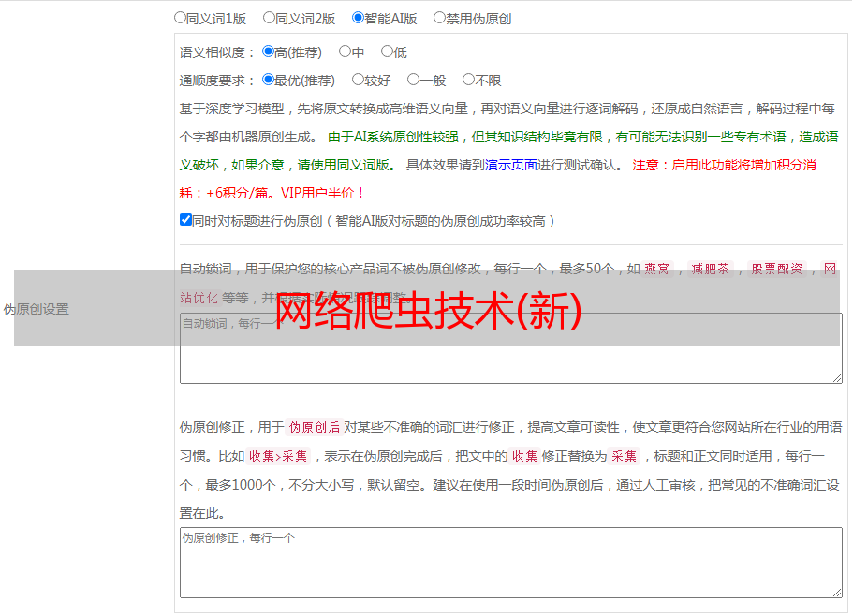Viewport: 853px width, 616px height.
Task: Open the 演示页面 link
Action: coord(510,165)
